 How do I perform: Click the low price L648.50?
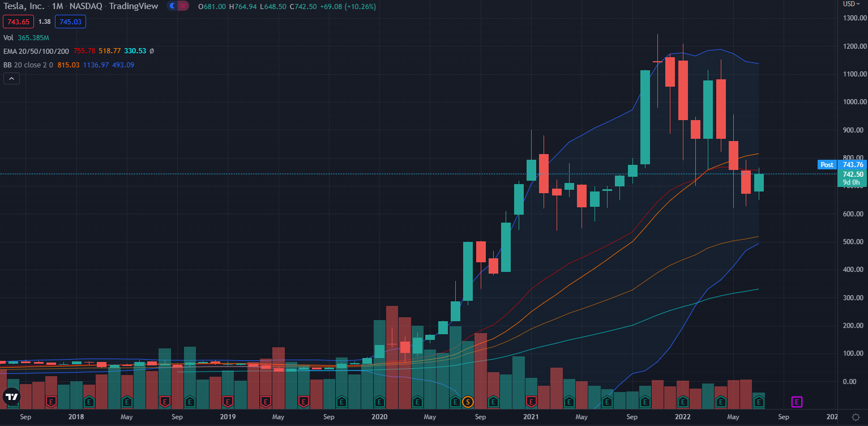tap(274, 6)
